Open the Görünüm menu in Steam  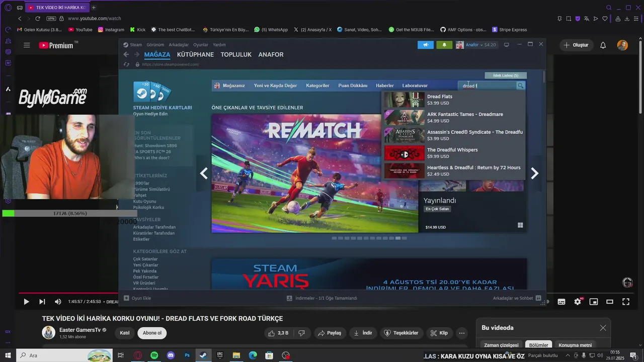pyautogui.click(x=155, y=45)
